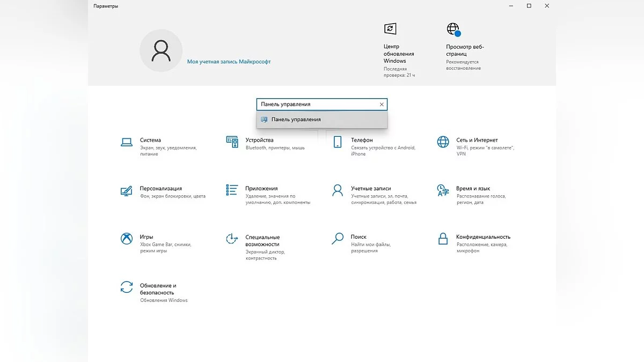Viewport: 644px width, 362px height.
Task: Open Время и язык icon
Action: coord(443,190)
